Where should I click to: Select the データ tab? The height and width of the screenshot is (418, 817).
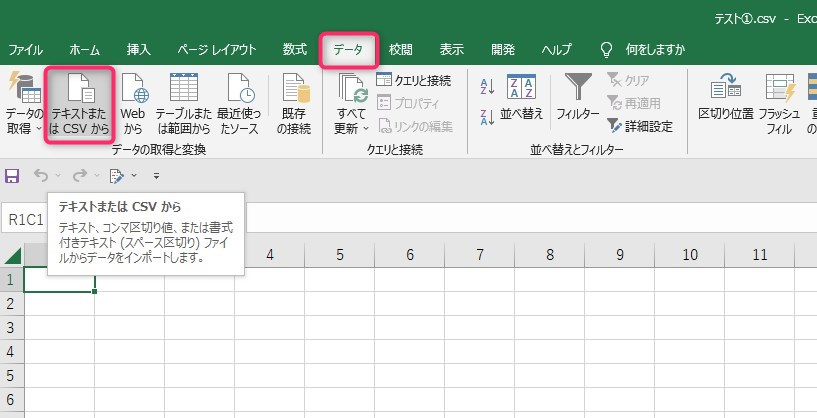[x=349, y=50]
